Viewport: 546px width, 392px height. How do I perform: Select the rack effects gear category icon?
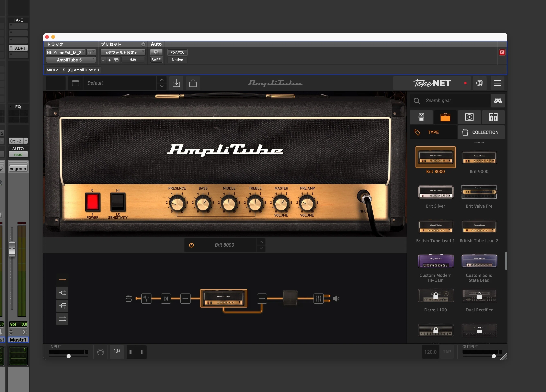tap(493, 117)
